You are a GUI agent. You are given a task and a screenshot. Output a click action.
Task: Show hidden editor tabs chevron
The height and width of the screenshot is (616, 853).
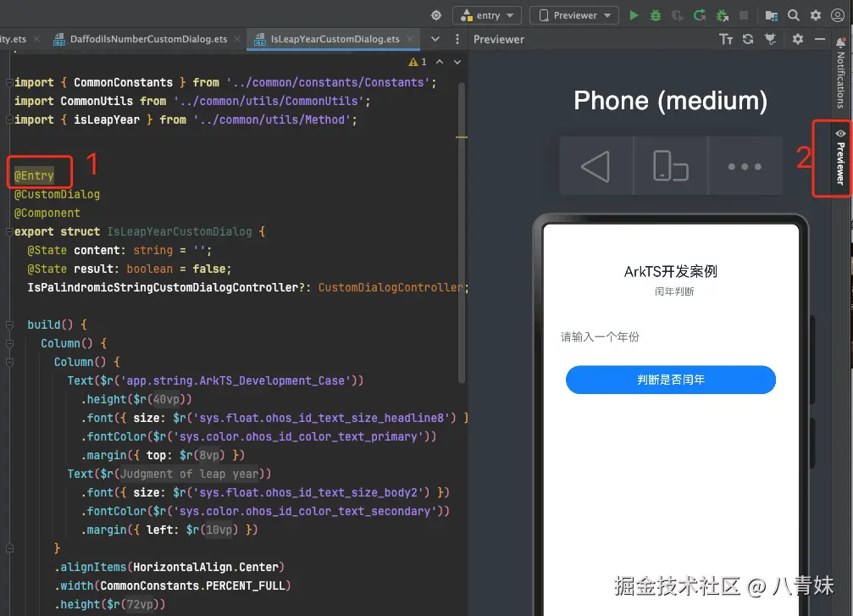[x=435, y=39]
